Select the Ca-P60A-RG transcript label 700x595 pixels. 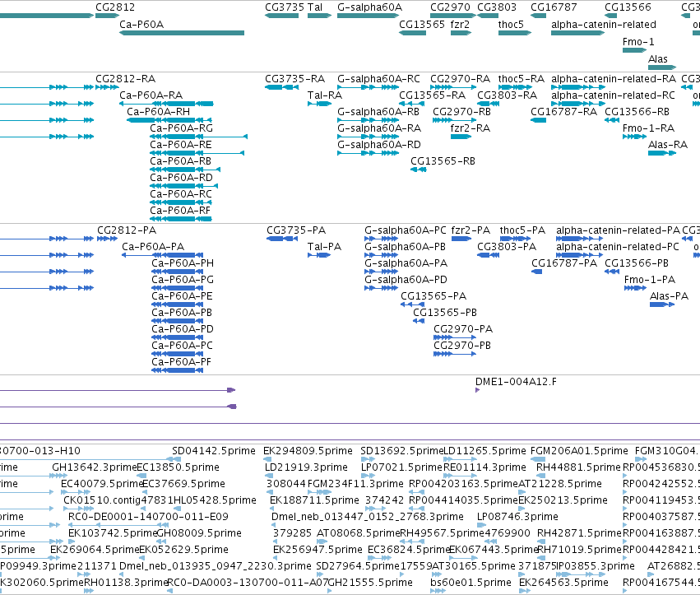tap(181, 128)
